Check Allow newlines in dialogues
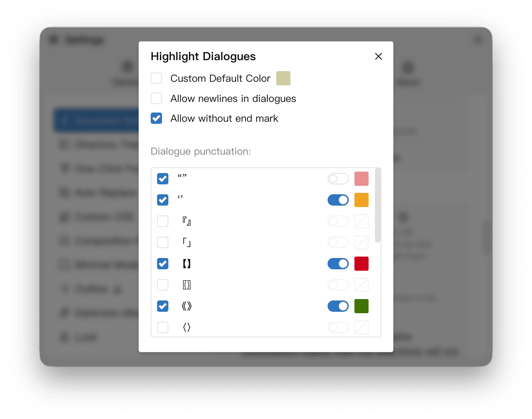 click(x=156, y=98)
